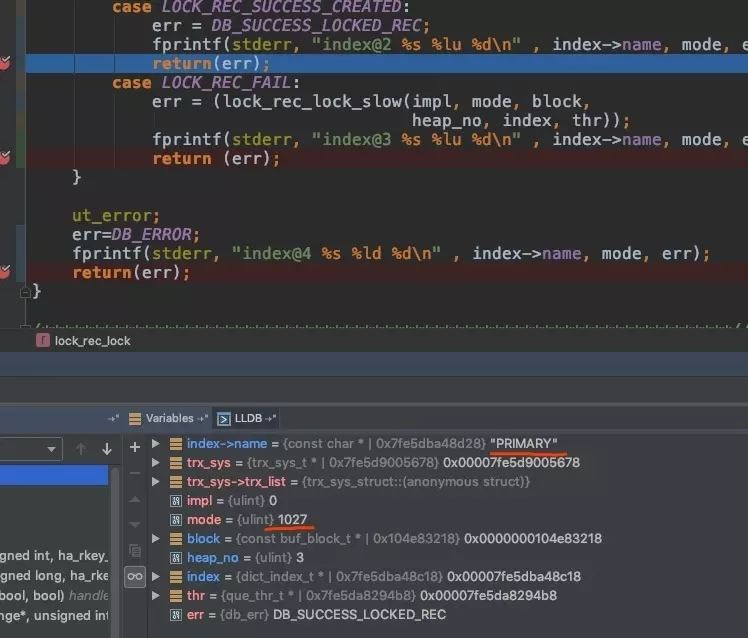Click the New Watch plus icon
Viewport: 748px width, 638px height.
tap(135, 446)
